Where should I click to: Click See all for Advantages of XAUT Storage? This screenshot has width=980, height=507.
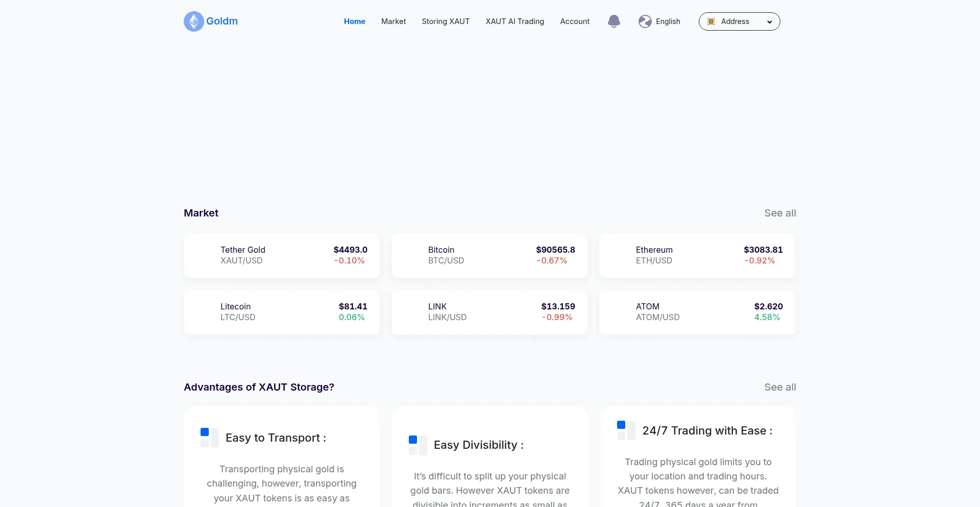coord(780,388)
